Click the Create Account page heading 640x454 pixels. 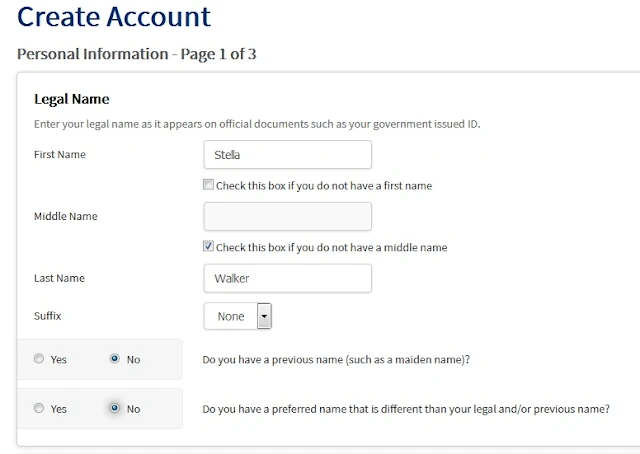(114, 17)
